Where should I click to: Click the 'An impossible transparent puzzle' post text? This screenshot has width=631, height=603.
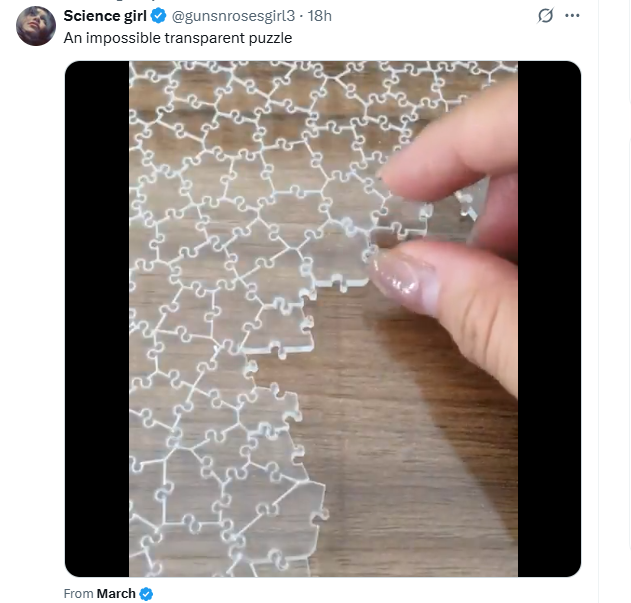(178, 38)
